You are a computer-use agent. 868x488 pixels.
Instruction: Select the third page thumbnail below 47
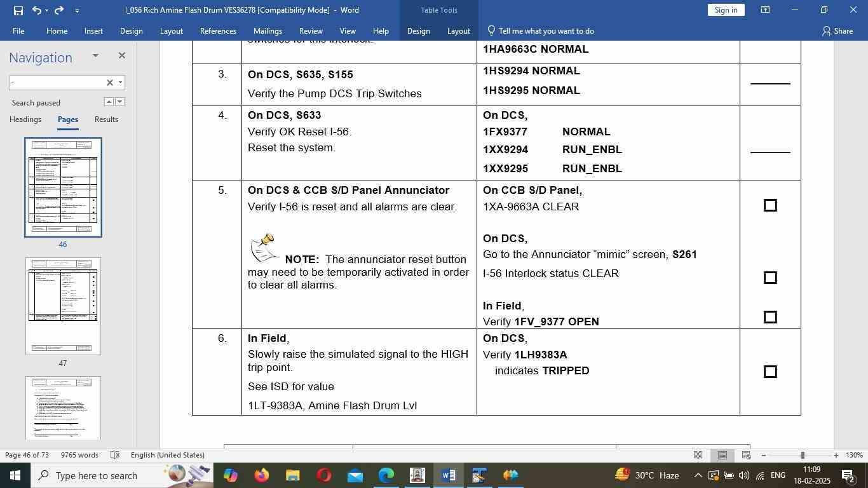[x=63, y=407]
